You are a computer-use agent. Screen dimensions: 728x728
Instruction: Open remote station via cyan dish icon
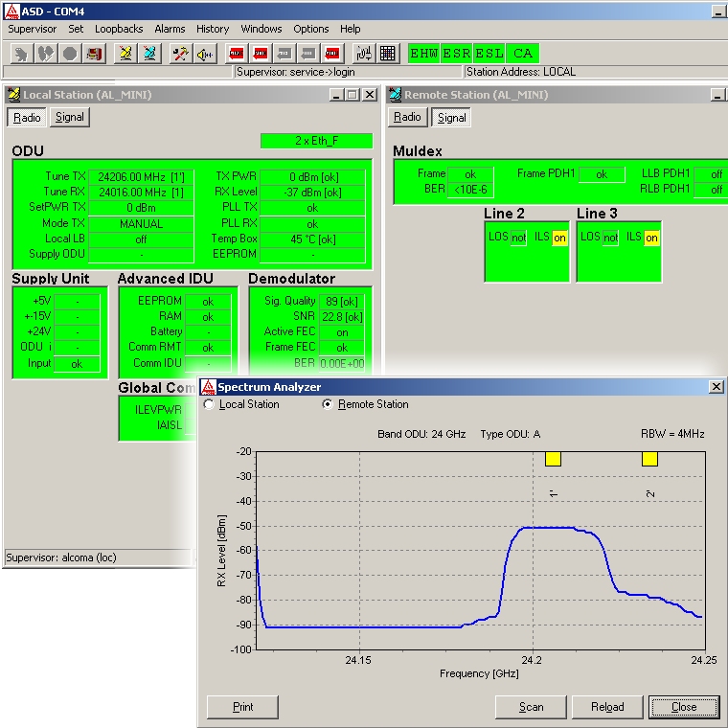(x=149, y=54)
